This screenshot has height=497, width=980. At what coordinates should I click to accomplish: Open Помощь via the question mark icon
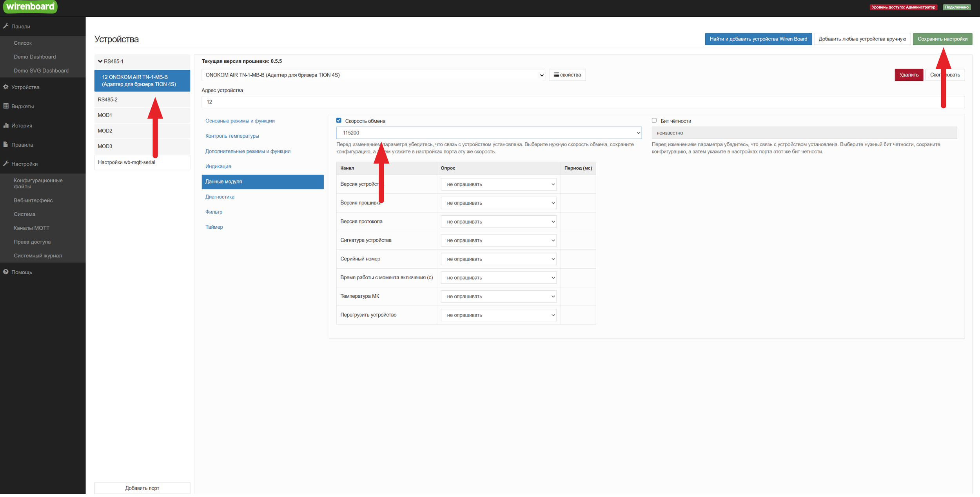tap(5, 271)
